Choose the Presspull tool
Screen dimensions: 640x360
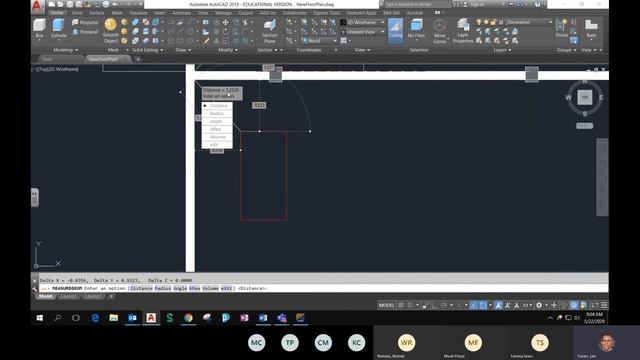point(85,32)
